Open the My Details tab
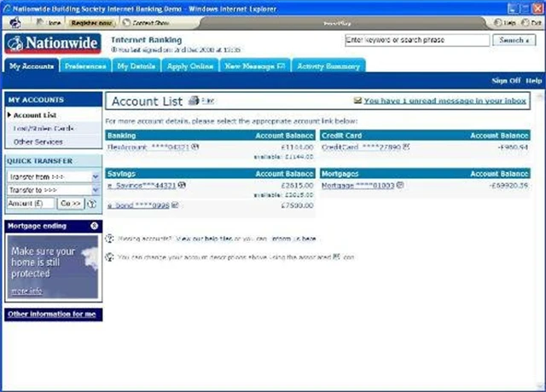 (x=136, y=66)
